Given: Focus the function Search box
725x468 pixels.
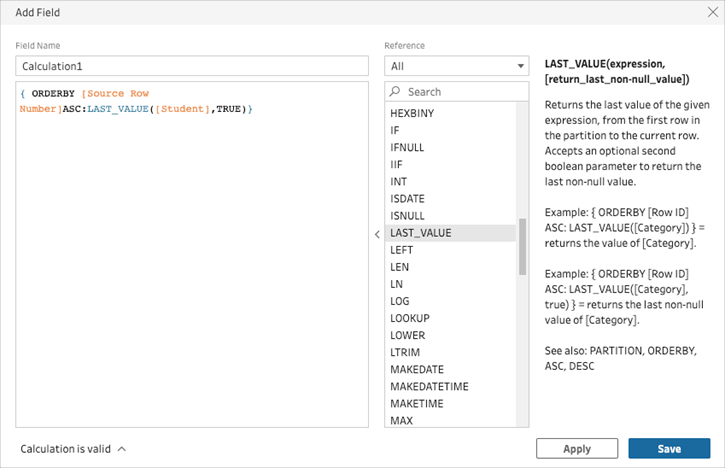Looking at the screenshot, I should coord(456,92).
